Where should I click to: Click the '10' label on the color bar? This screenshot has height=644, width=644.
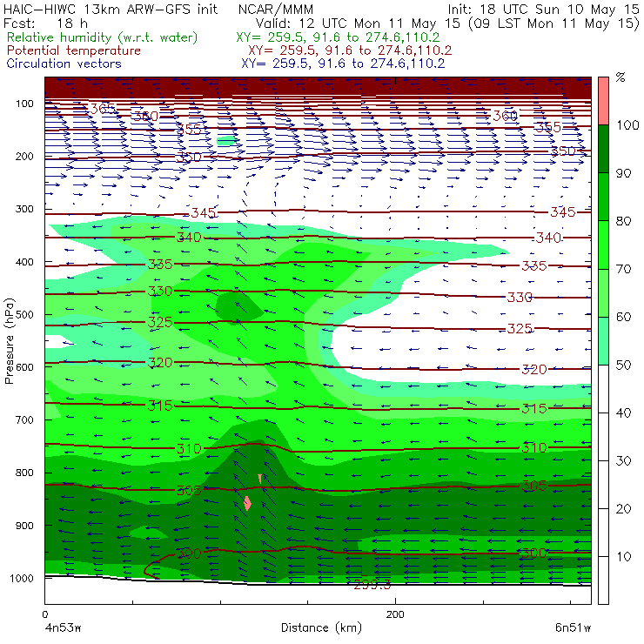click(x=623, y=557)
